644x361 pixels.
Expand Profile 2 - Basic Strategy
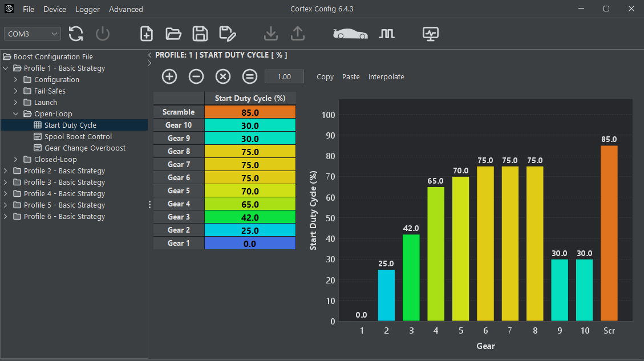click(x=6, y=171)
